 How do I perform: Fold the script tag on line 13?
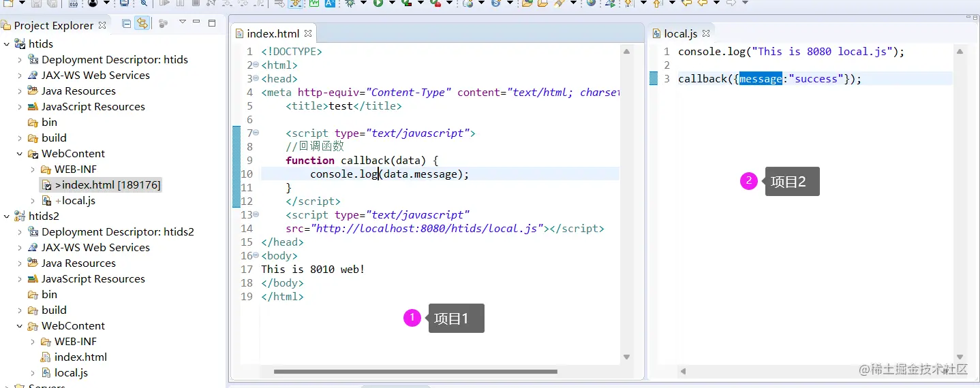coord(256,215)
